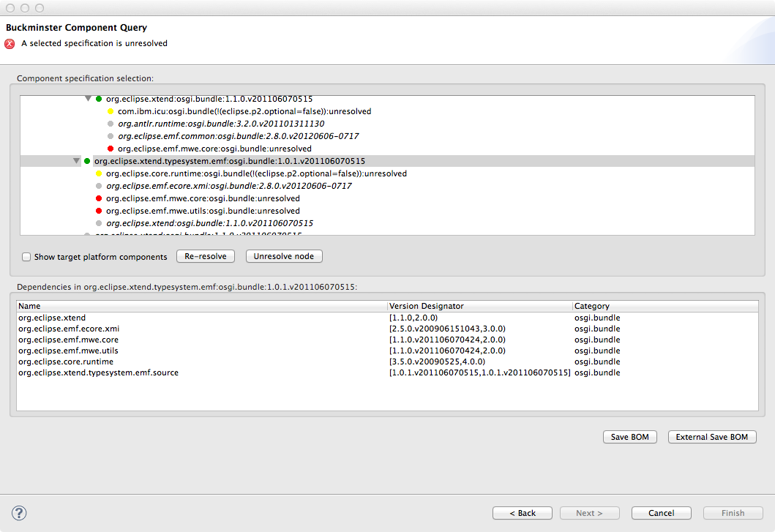Click version [3.5.0.v20090525,4.0.0) cell
The height and width of the screenshot is (532, 775).
[x=437, y=361]
